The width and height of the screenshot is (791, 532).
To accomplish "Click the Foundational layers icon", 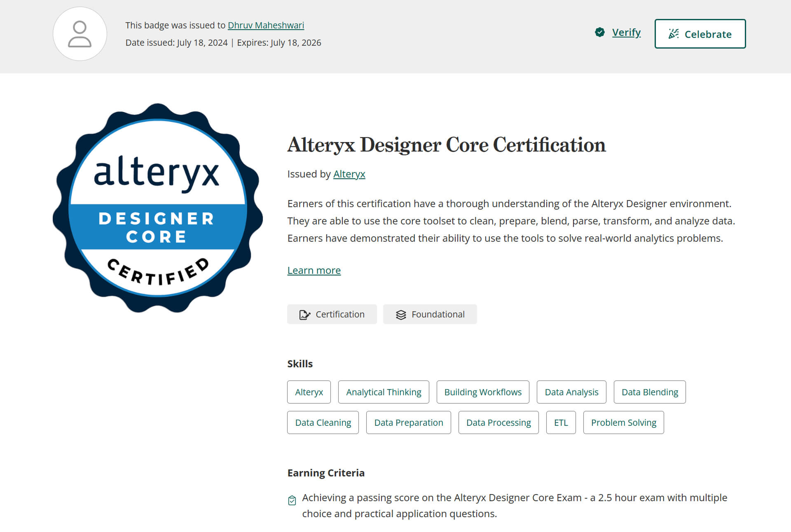I will click(x=401, y=315).
